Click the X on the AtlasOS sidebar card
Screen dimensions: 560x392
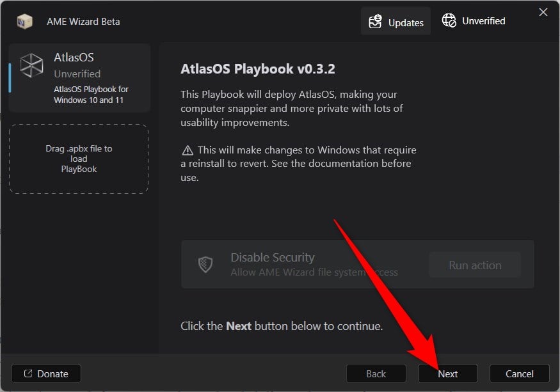coord(543,12)
